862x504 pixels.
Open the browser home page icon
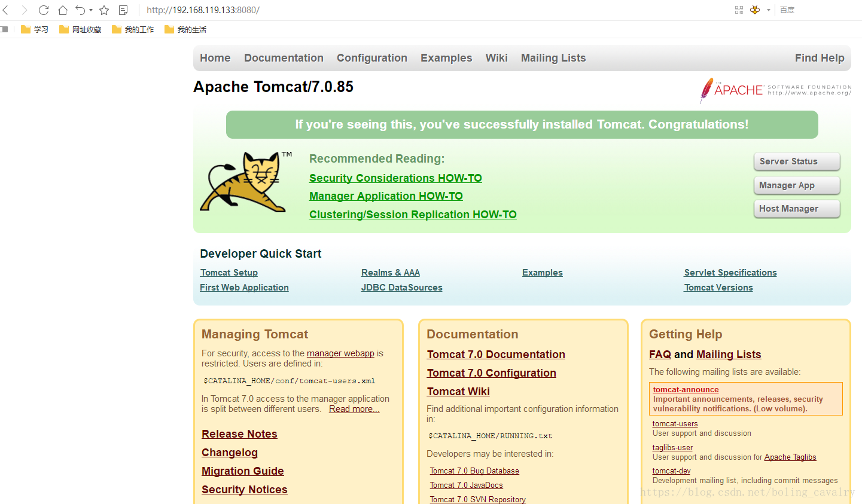[x=63, y=10]
